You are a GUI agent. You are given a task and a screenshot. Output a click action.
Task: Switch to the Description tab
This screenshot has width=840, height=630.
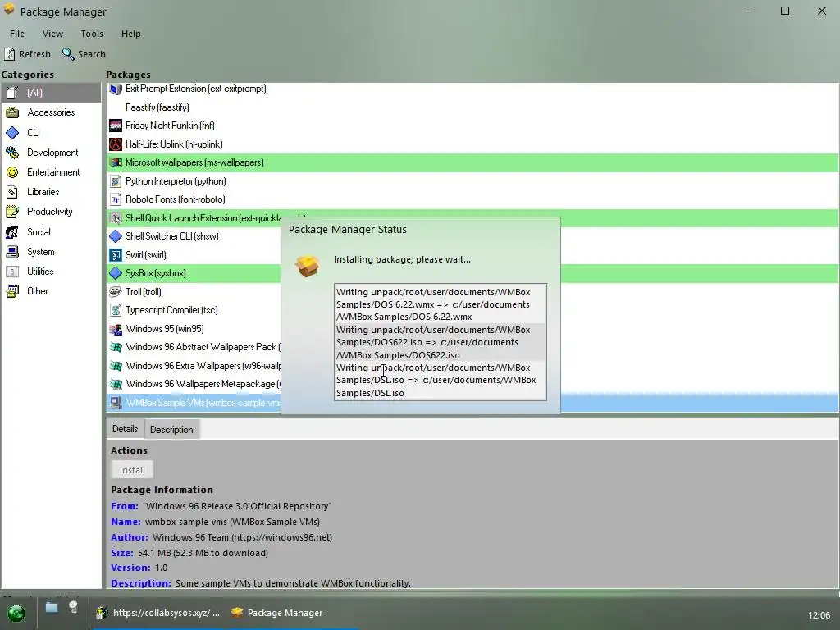pos(171,430)
